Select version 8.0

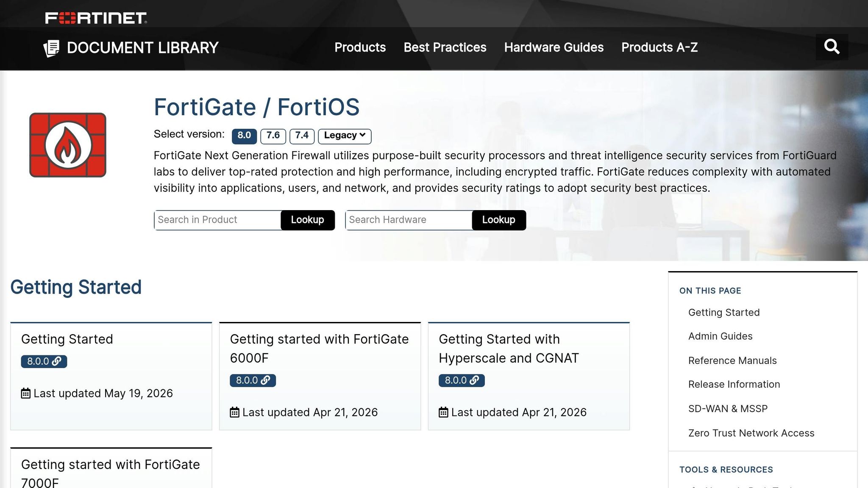[244, 136]
